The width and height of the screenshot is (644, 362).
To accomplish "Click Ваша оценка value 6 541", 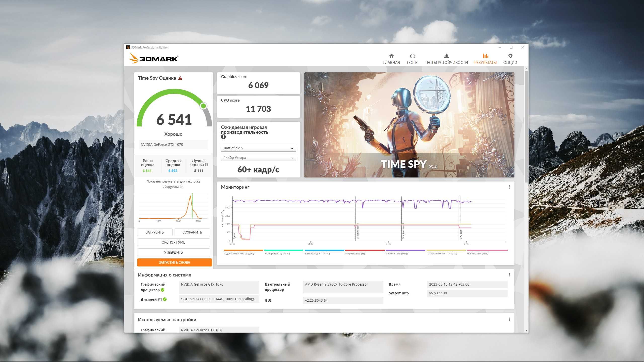I will [x=147, y=171].
